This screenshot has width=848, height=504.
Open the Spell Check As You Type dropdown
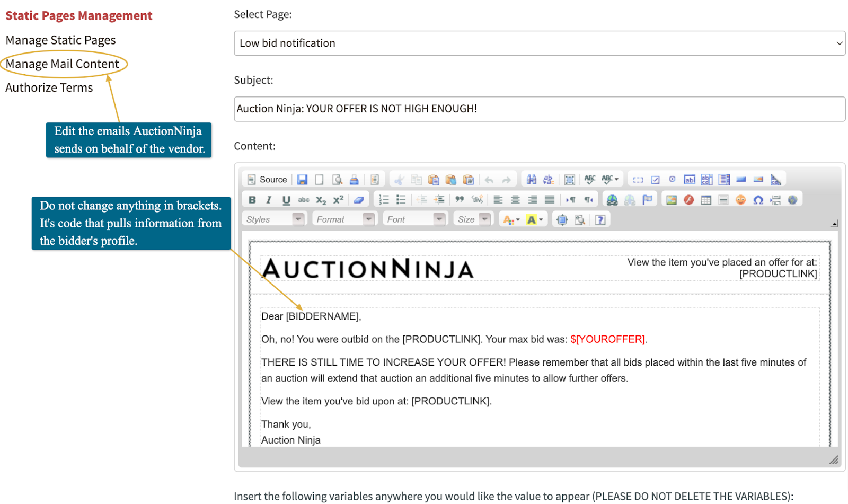(x=610, y=180)
